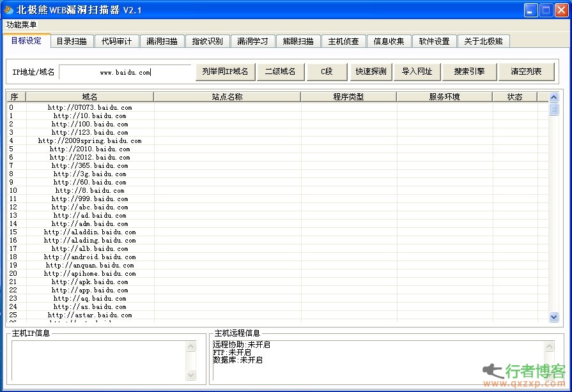Click the 主机IP信息 text box

pos(99,360)
